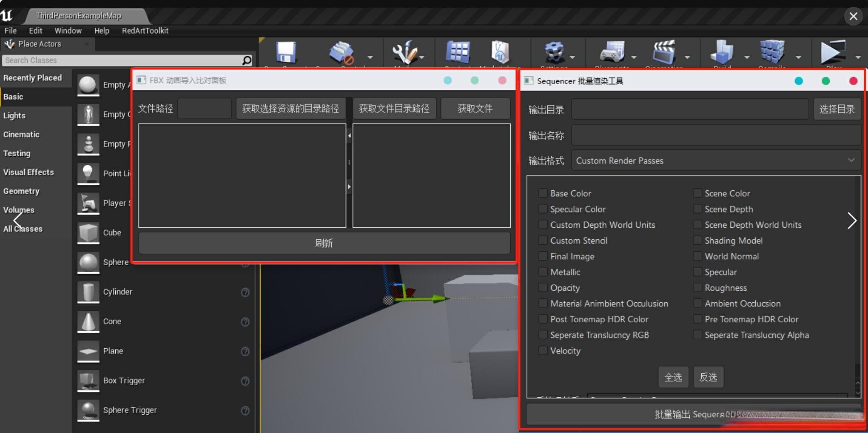Check the Final Image pass

543,256
